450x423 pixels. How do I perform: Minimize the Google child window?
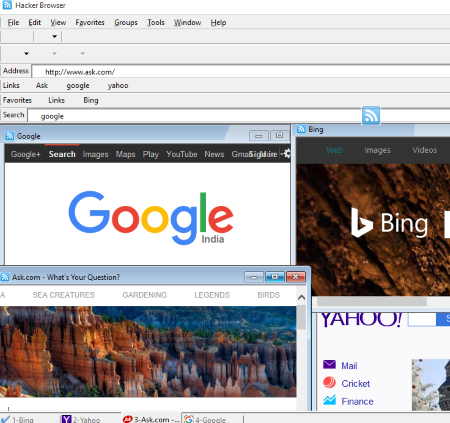tap(259, 135)
